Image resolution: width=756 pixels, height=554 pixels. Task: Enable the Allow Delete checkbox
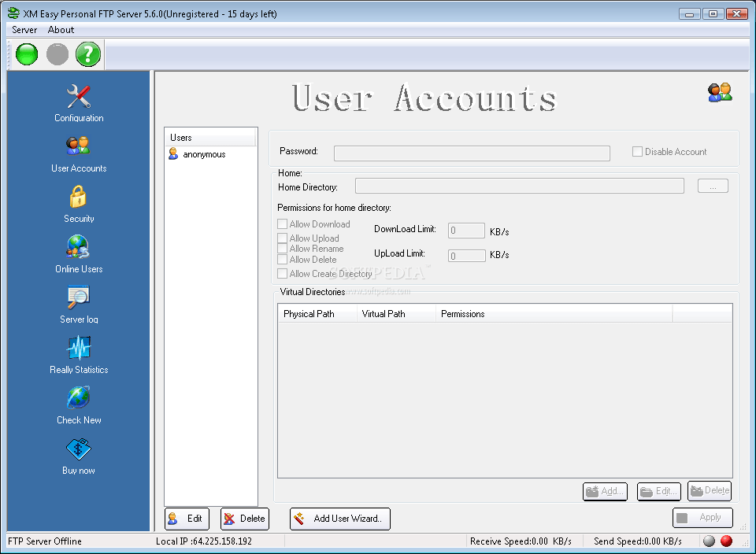click(282, 260)
